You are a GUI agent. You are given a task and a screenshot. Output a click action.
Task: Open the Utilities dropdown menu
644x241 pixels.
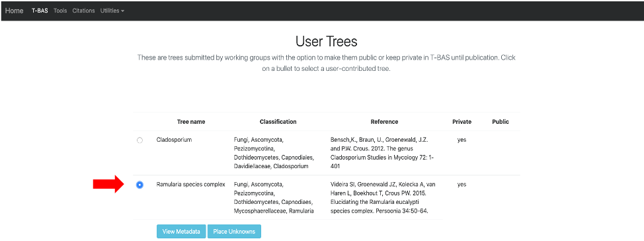[x=112, y=11]
